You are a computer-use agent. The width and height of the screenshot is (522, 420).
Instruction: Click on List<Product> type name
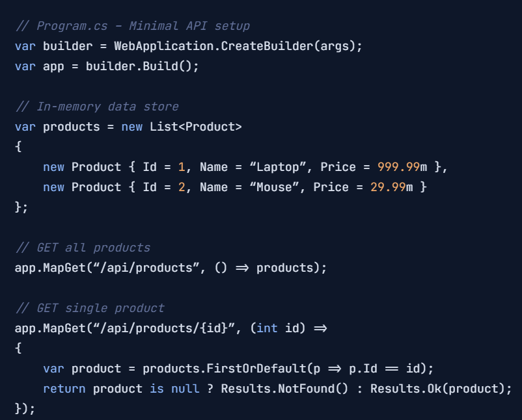(x=196, y=127)
